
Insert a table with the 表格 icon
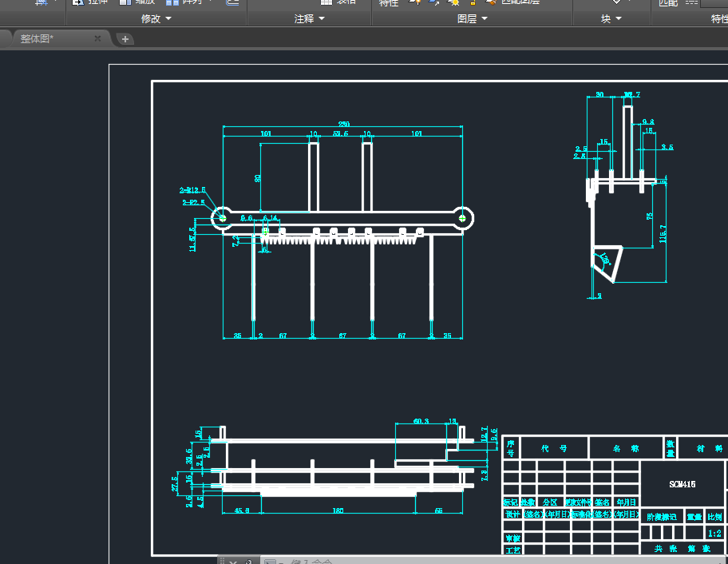click(326, 2)
